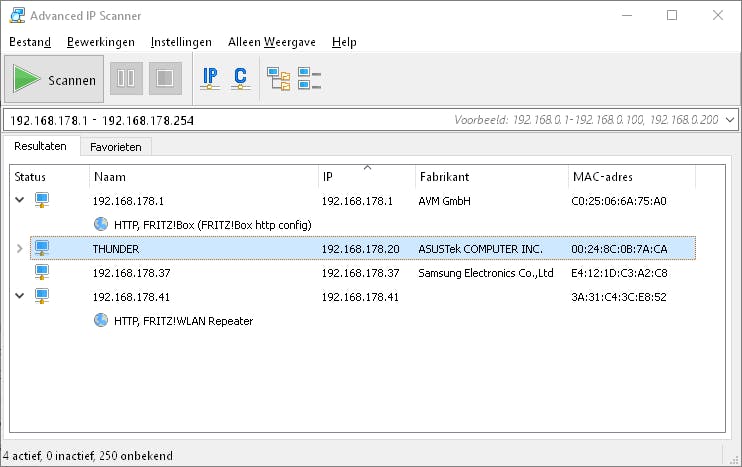This screenshot has height=467, width=742.
Task: Click the expand all tree icon
Action: click(x=278, y=78)
